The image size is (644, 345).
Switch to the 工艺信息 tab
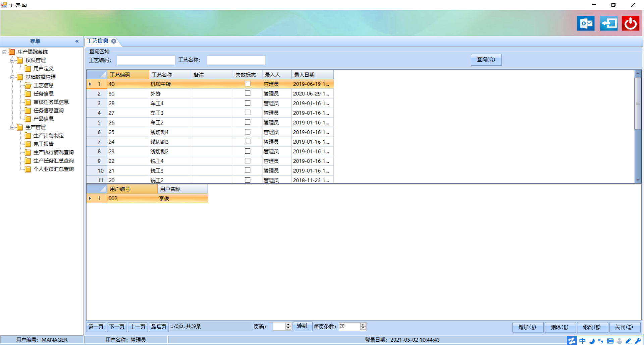(x=97, y=41)
